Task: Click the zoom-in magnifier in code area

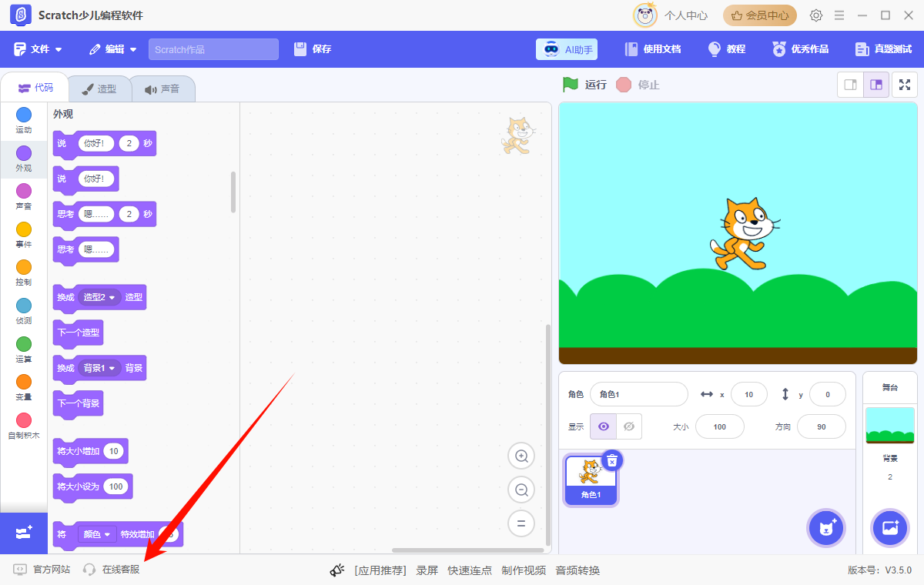Action: pyautogui.click(x=521, y=456)
